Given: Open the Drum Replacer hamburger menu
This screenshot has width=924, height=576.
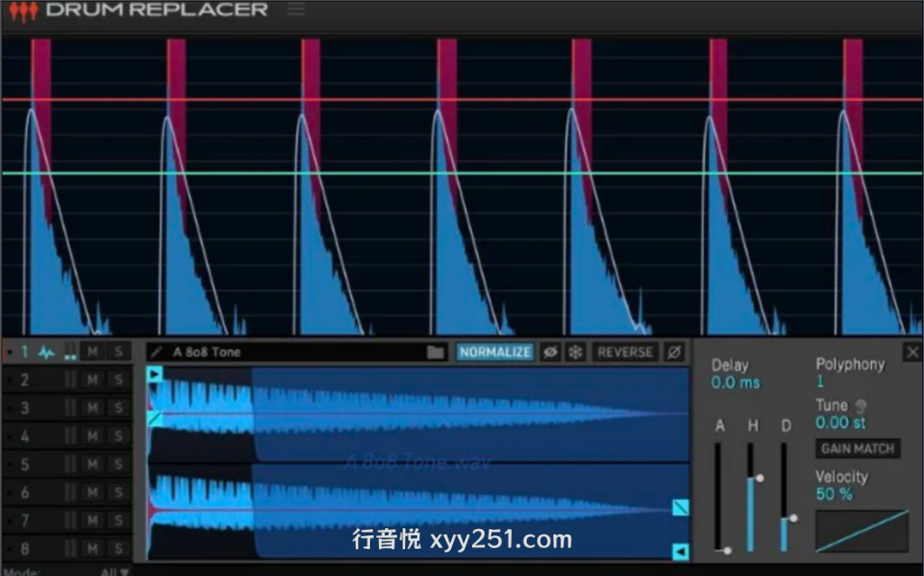Looking at the screenshot, I should [296, 10].
